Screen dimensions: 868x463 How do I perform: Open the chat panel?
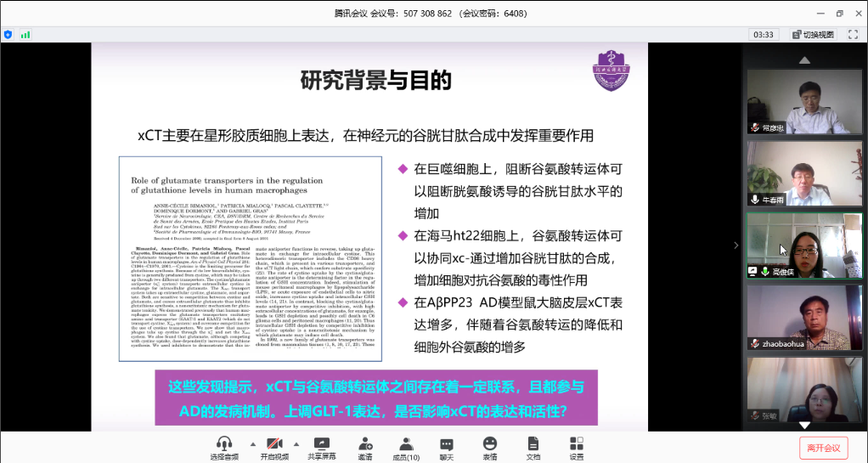point(447,443)
